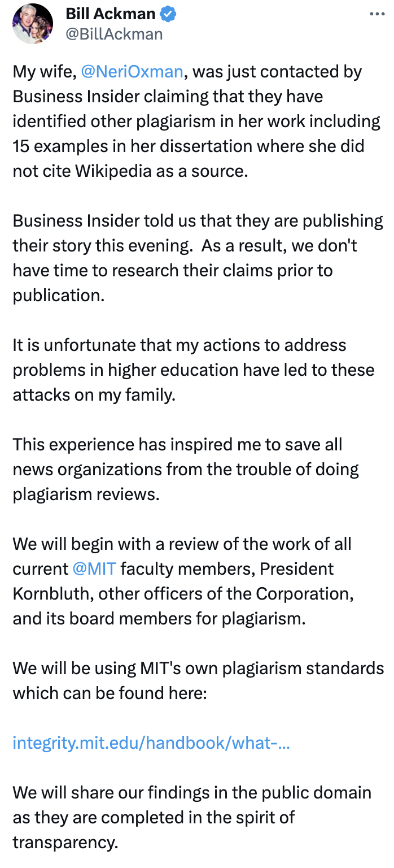
Task: Click the @BillAckman handle under the name
Action: tap(114, 34)
